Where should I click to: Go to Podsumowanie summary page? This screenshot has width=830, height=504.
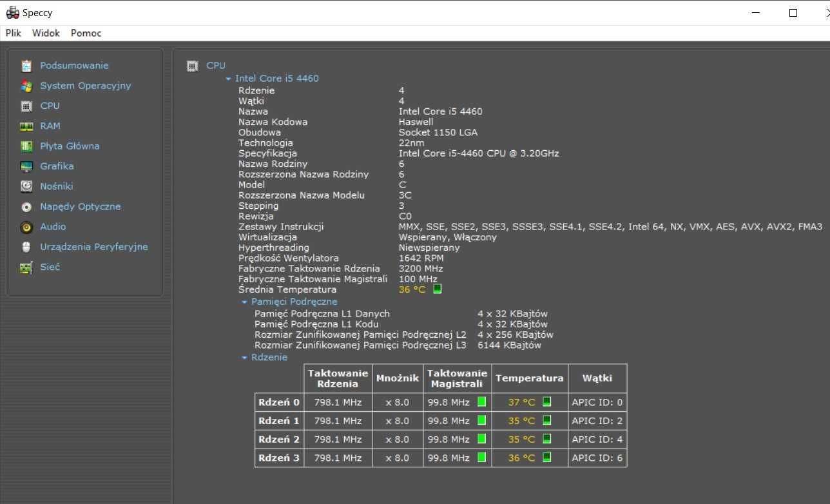click(74, 66)
